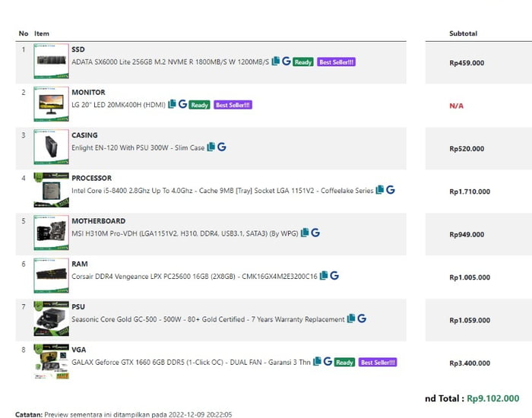Open the casing product thumbnail

pos(51,147)
